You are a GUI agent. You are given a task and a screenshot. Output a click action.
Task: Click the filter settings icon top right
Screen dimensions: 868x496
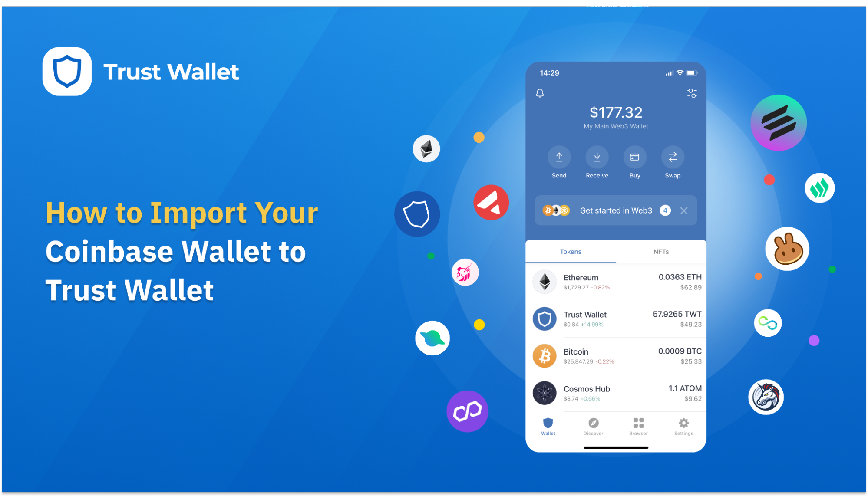pos(692,93)
